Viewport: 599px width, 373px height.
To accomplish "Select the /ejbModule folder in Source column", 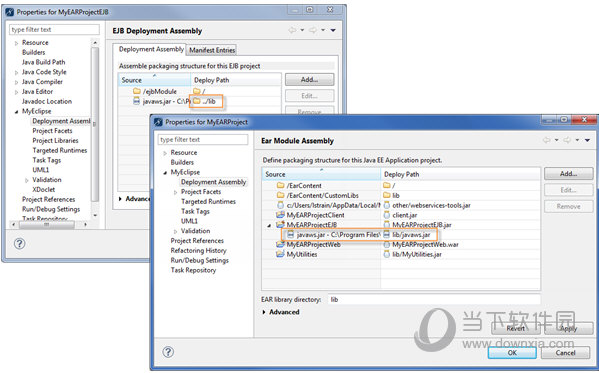I will [155, 91].
